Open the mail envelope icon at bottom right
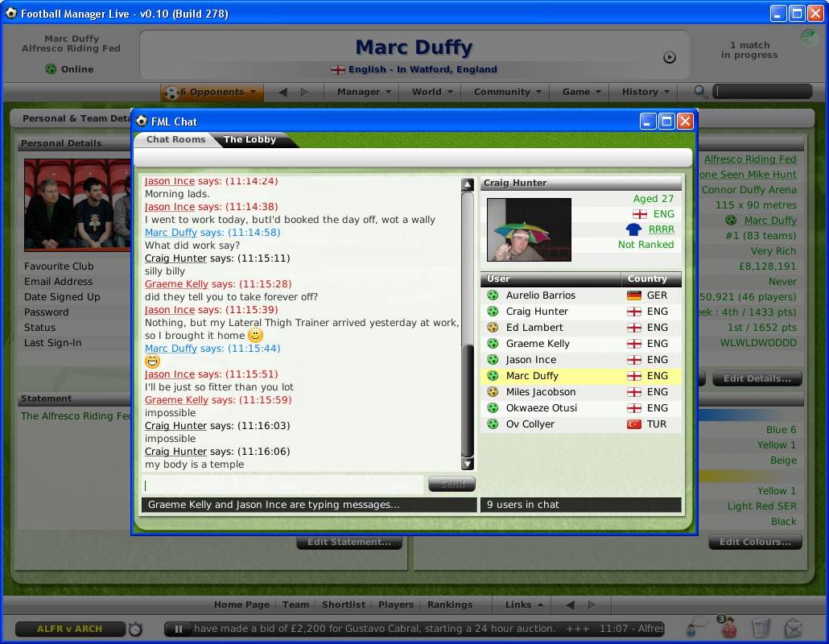 pyautogui.click(x=793, y=627)
